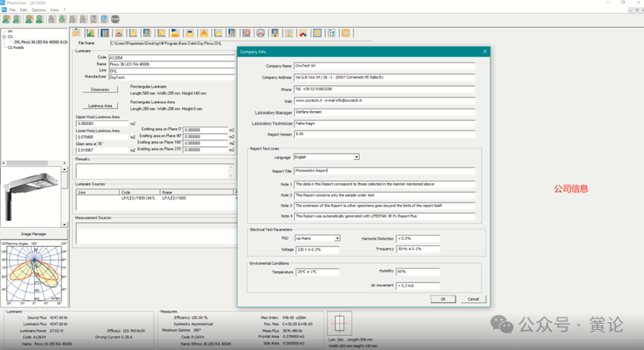This screenshot has height=350, width=644.
Task: Click the pencil edit icon in data toolbar
Action: (77, 33)
